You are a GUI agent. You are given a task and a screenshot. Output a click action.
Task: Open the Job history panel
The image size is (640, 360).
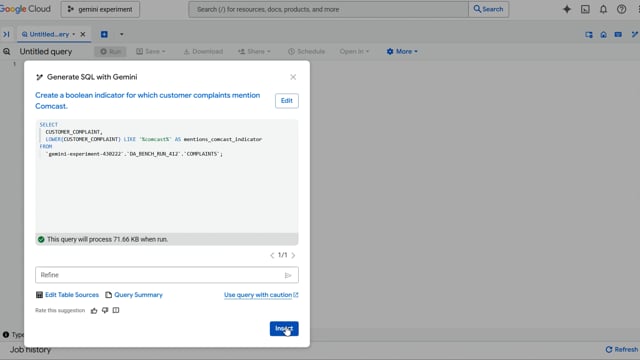click(x=31, y=350)
